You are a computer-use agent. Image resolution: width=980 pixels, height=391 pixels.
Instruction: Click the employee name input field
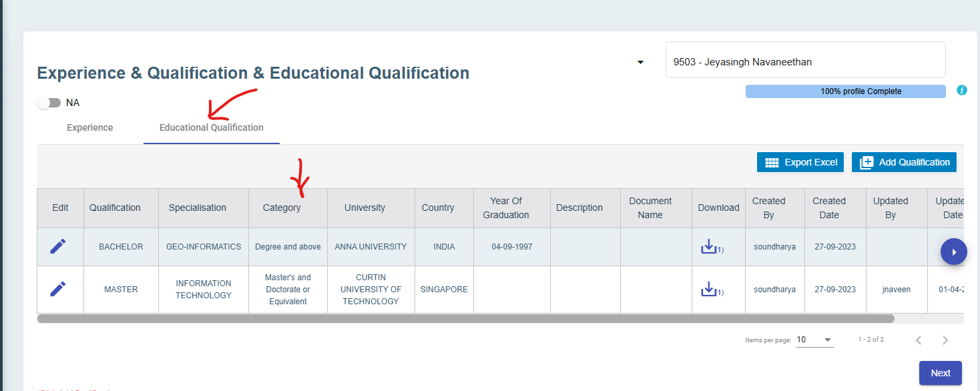[x=805, y=62]
